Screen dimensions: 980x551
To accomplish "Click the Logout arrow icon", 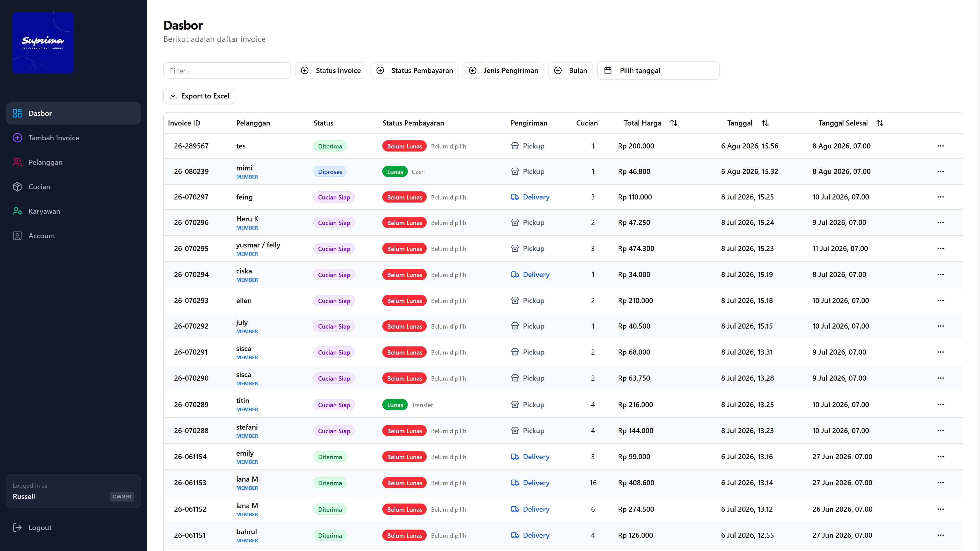I will coord(18,528).
